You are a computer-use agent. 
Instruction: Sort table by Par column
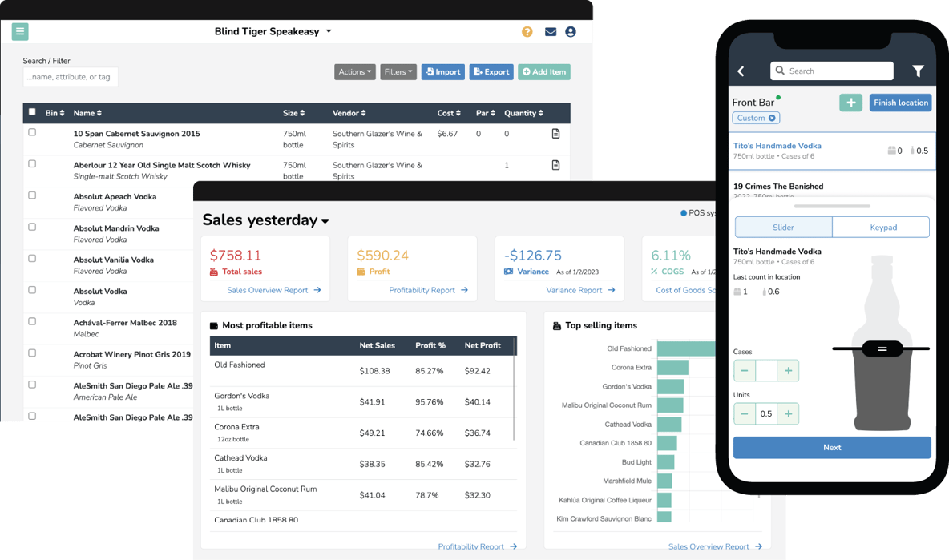(x=486, y=113)
